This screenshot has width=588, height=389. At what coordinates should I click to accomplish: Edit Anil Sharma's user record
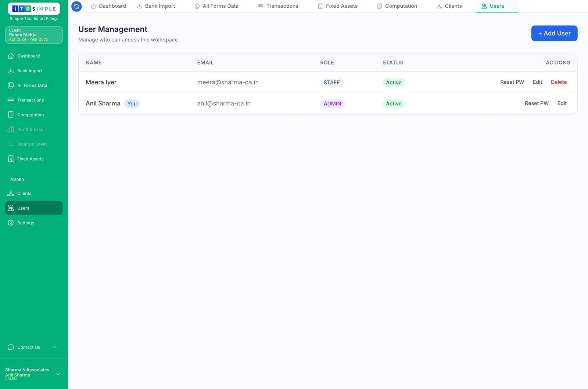pos(562,103)
